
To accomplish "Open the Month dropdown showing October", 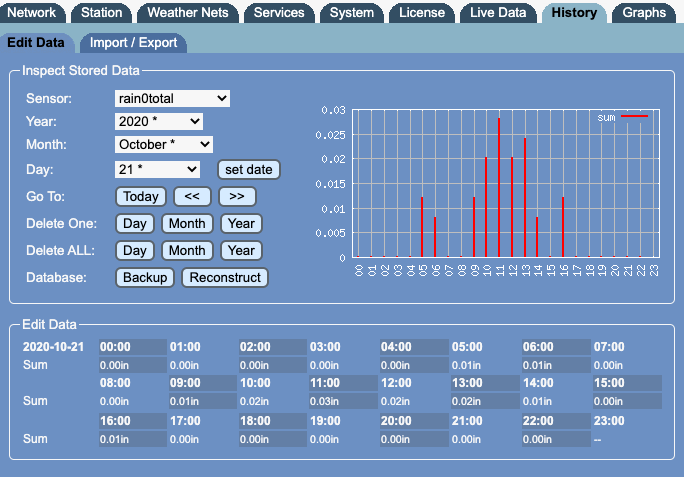I will click(164, 145).
